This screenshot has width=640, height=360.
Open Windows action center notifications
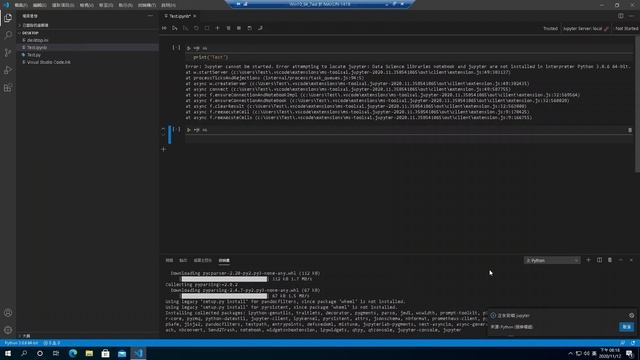coord(630,353)
